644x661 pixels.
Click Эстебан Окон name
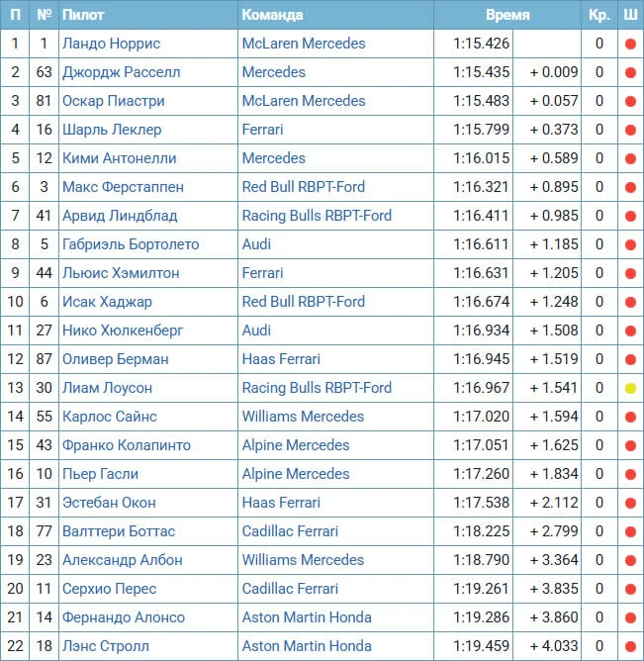coord(109,502)
